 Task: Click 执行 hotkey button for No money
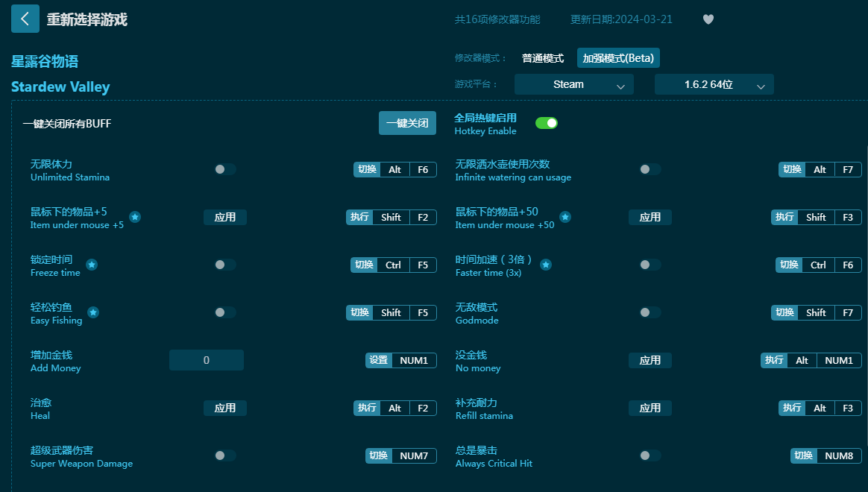click(774, 360)
